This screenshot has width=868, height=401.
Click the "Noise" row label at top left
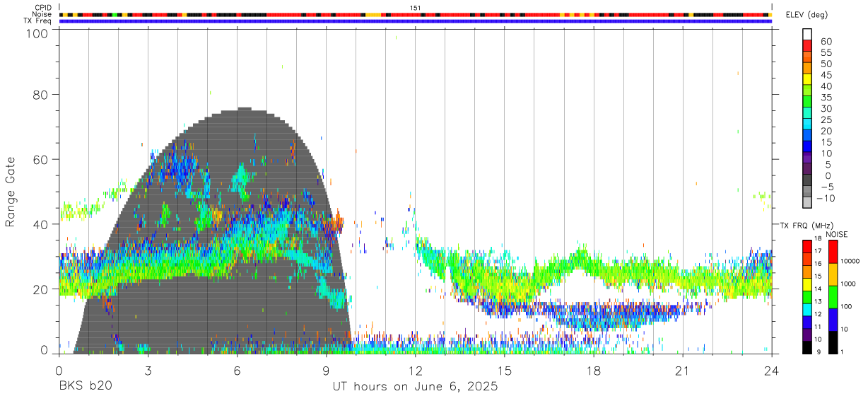click(42, 14)
